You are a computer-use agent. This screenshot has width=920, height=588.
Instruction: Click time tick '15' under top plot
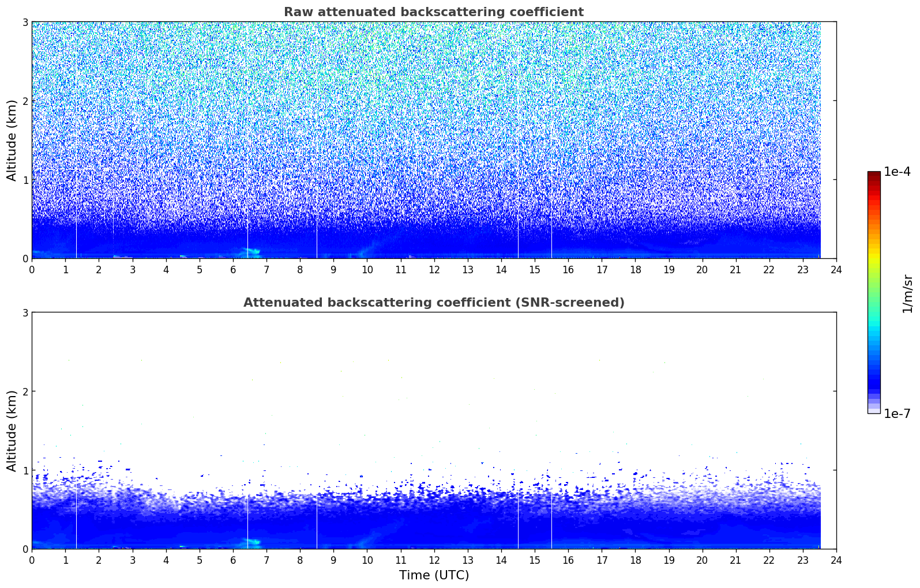point(535,269)
